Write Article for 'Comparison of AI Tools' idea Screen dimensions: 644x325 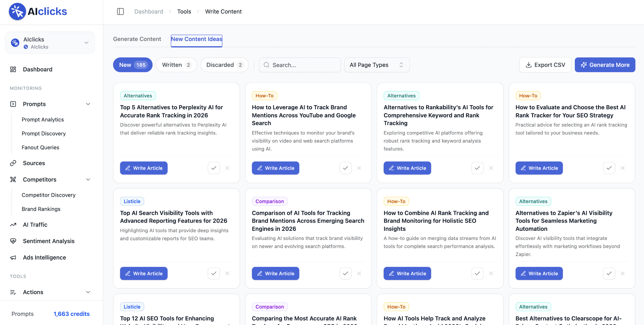275,274
